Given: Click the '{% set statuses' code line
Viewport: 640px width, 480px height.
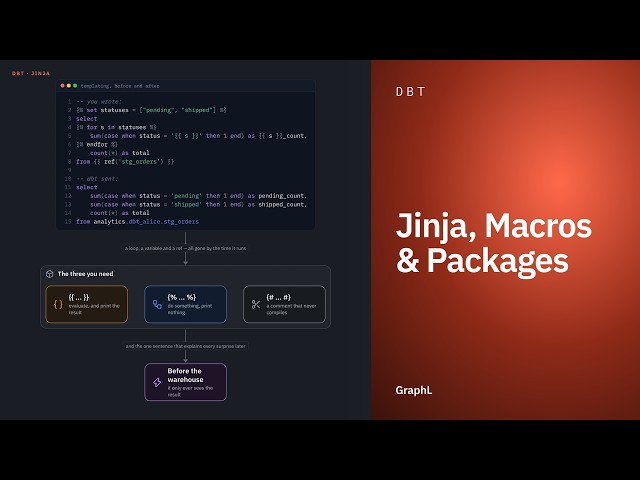Looking at the screenshot, I should pyautogui.click(x=151, y=110).
